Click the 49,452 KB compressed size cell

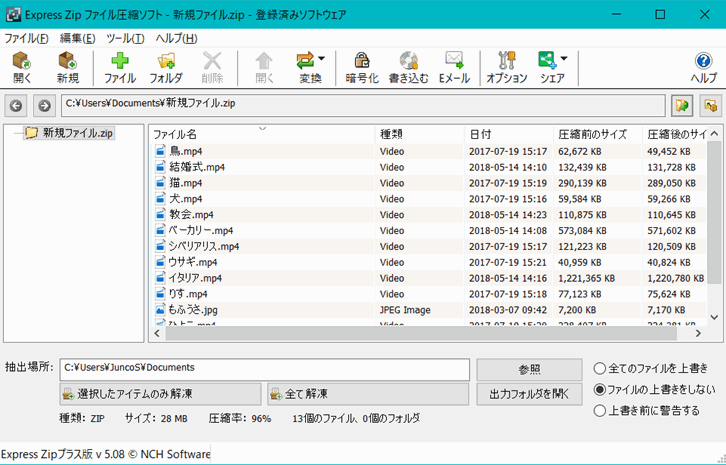[669, 151]
